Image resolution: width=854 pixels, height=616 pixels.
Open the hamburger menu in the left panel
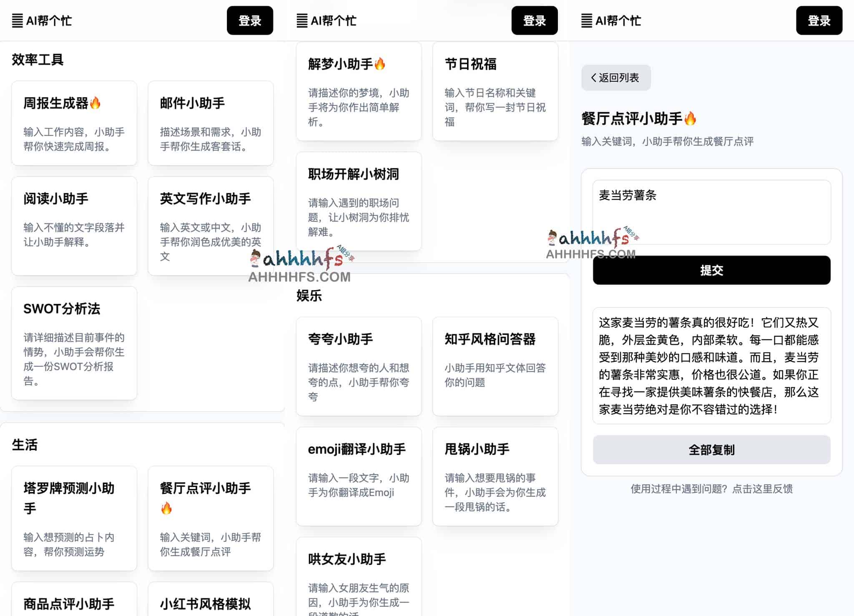click(17, 20)
